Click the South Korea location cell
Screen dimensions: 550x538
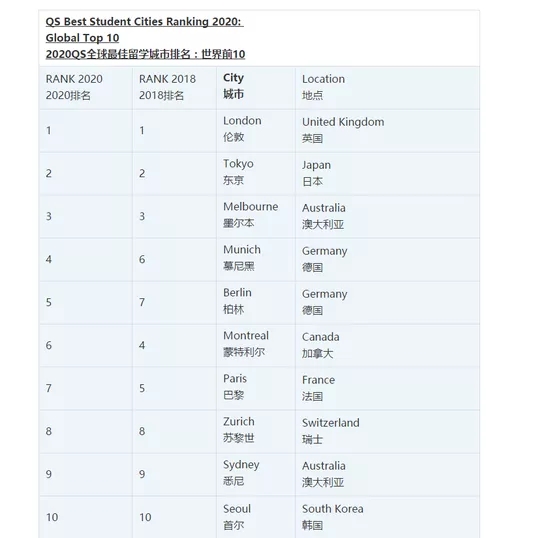[387, 517]
